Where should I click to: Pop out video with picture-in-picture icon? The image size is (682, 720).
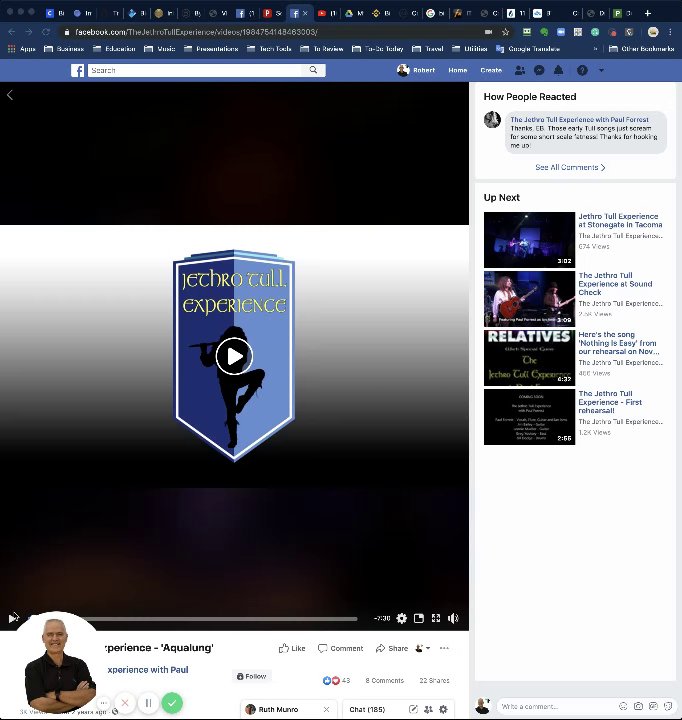click(x=419, y=618)
